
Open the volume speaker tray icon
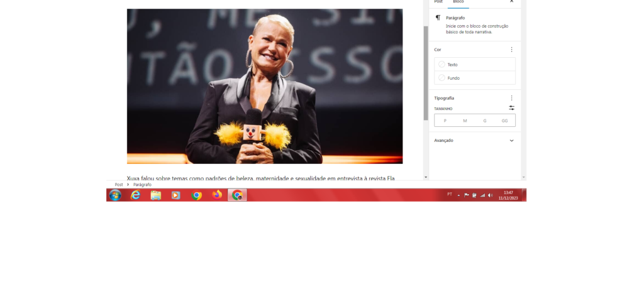pos(491,195)
